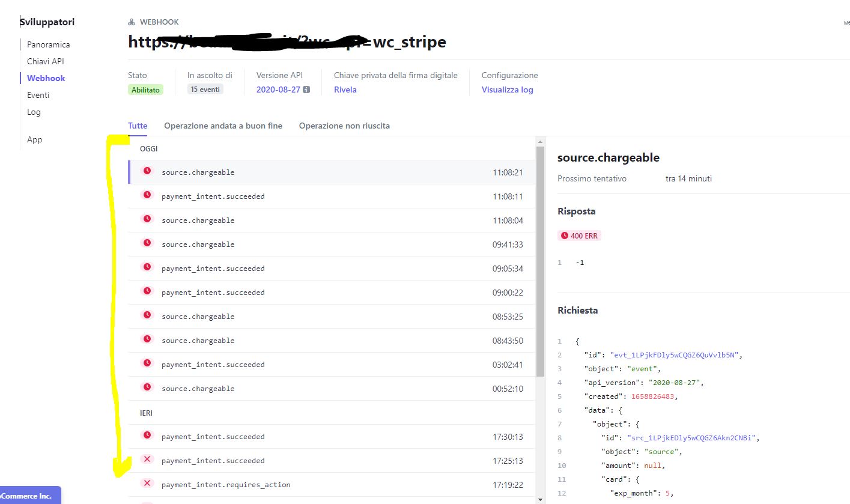The height and width of the screenshot is (504, 850).
Task: Open Eventi in the sidebar
Action: [x=38, y=95]
